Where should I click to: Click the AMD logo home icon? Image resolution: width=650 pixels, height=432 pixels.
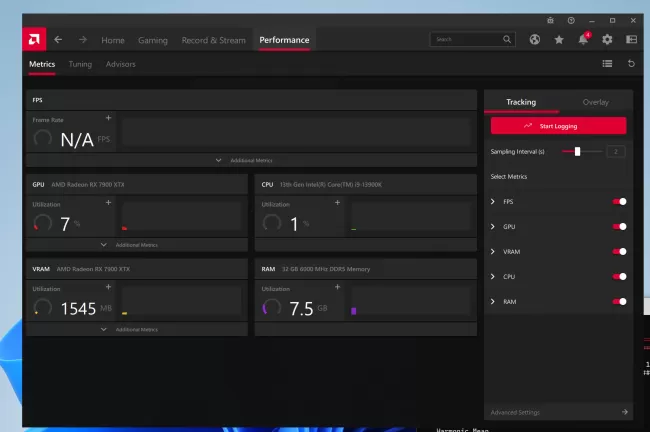click(34, 39)
